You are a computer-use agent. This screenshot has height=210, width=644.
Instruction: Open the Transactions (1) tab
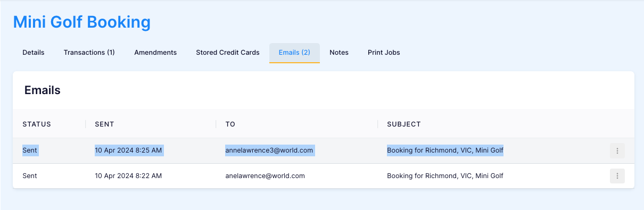click(x=89, y=53)
